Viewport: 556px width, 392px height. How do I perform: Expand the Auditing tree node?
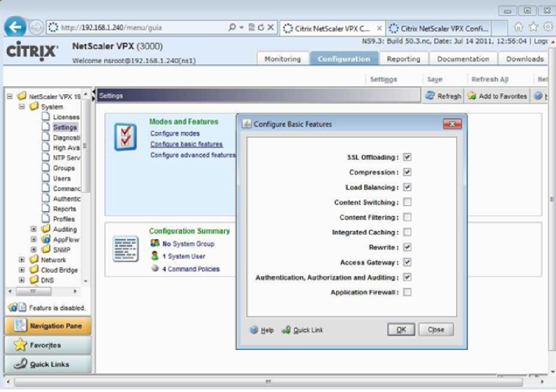(34, 229)
